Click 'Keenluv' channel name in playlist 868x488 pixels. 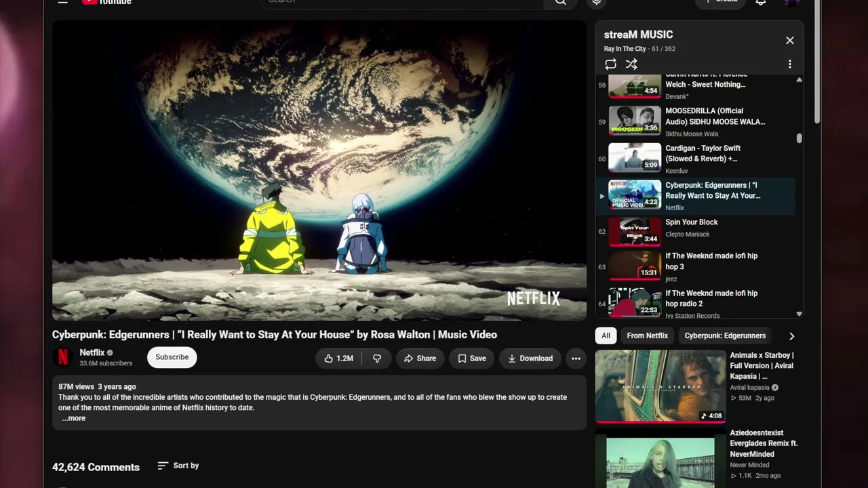click(x=677, y=171)
